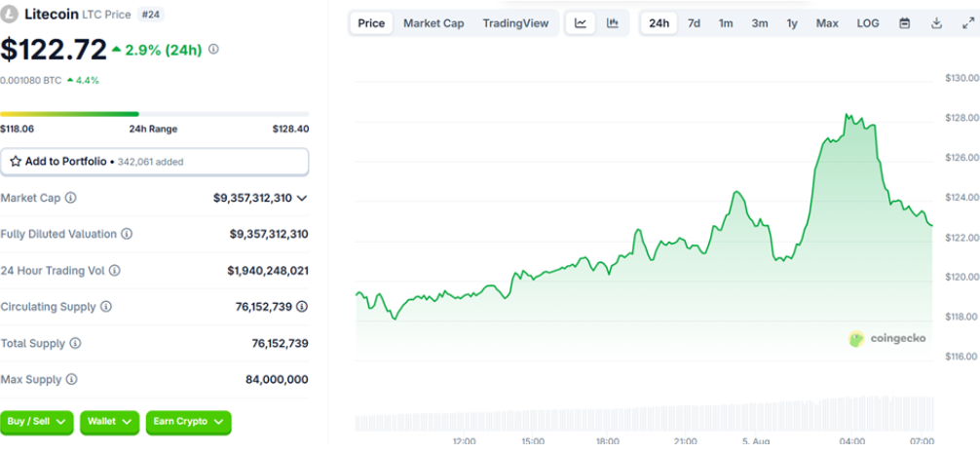
Task: Show Max Supply info icon
Action: click(71, 379)
